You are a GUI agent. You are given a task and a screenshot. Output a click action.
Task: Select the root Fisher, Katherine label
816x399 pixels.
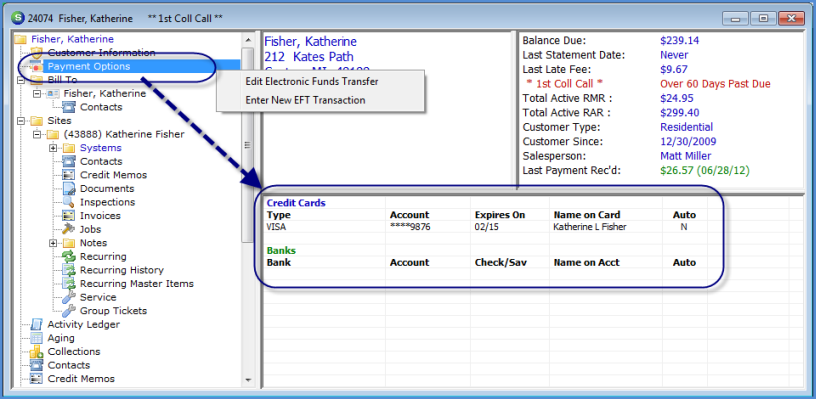[x=72, y=39]
